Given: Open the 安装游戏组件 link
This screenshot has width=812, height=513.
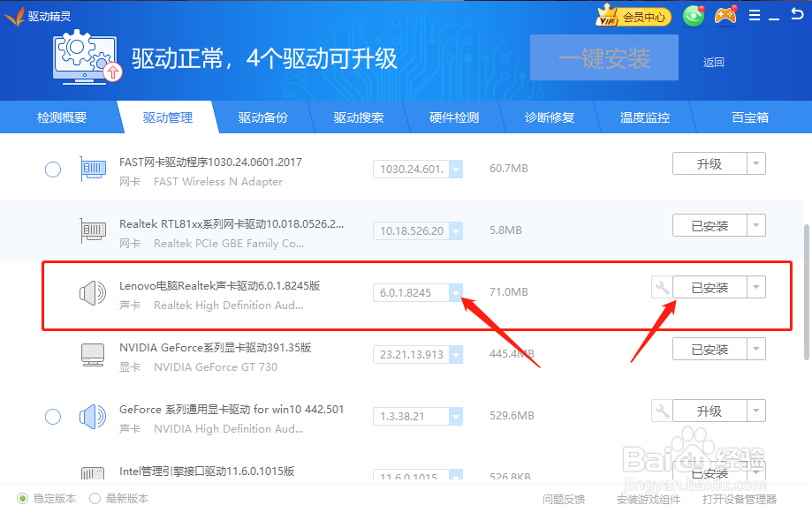Looking at the screenshot, I should (649, 499).
